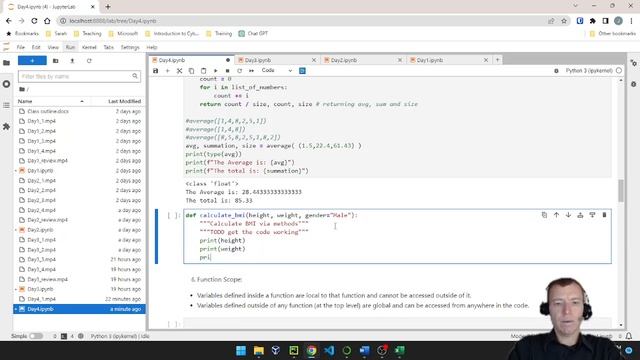This screenshot has width=640, height=360.
Task: Open the Extension Manager puzzle icon
Action: click(x=6, y=127)
